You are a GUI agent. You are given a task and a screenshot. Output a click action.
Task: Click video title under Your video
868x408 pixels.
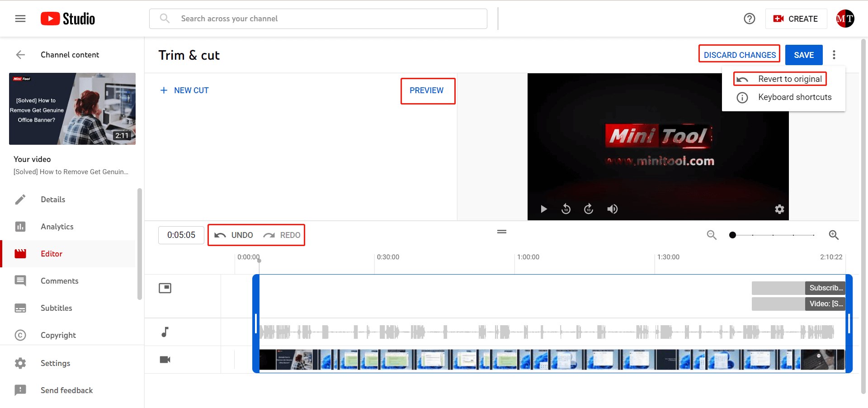(71, 172)
